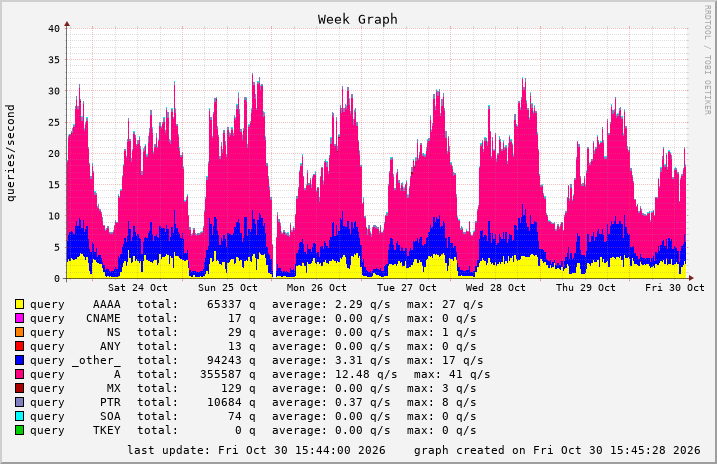Click the 'Tue 27 Oct' axis label
Image resolution: width=717 pixels, height=464 pixels.
pos(407,288)
